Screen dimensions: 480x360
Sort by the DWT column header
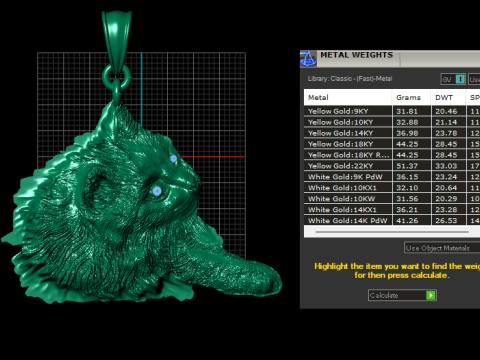coord(448,97)
